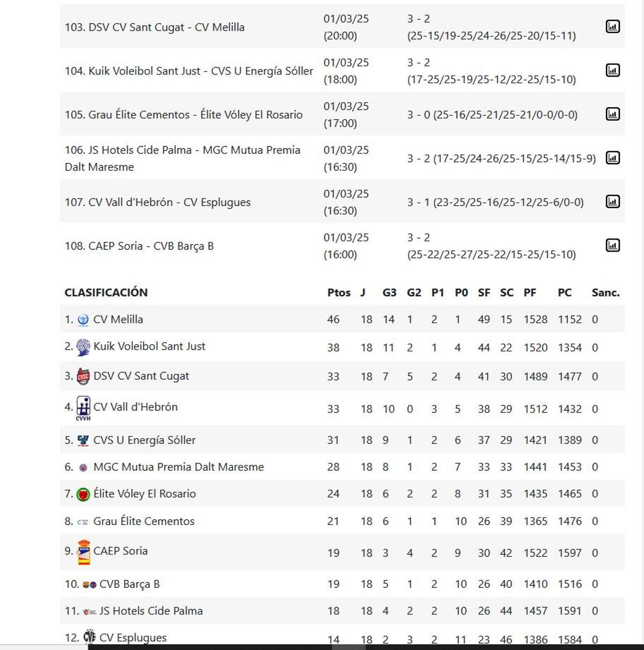Click CV Vall d'Hebrón CVVH logo
Viewport: 644px width, 650px height.
tap(83, 408)
